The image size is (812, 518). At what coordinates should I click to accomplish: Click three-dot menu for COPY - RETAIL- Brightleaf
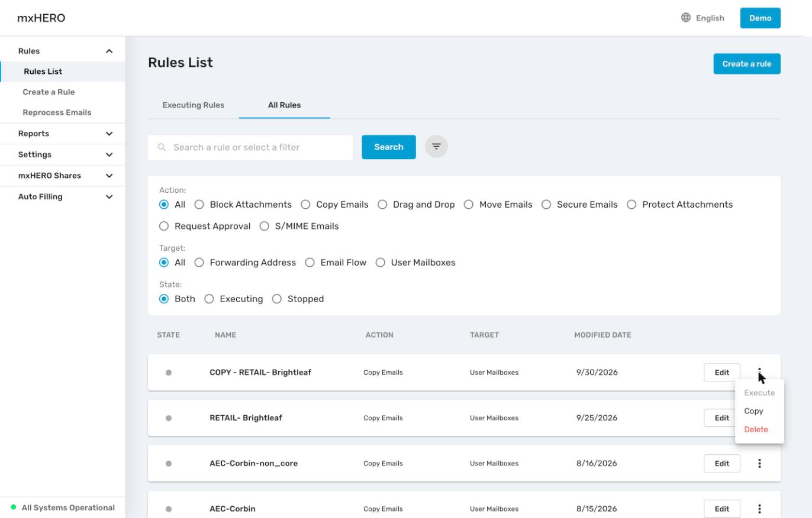[759, 372]
